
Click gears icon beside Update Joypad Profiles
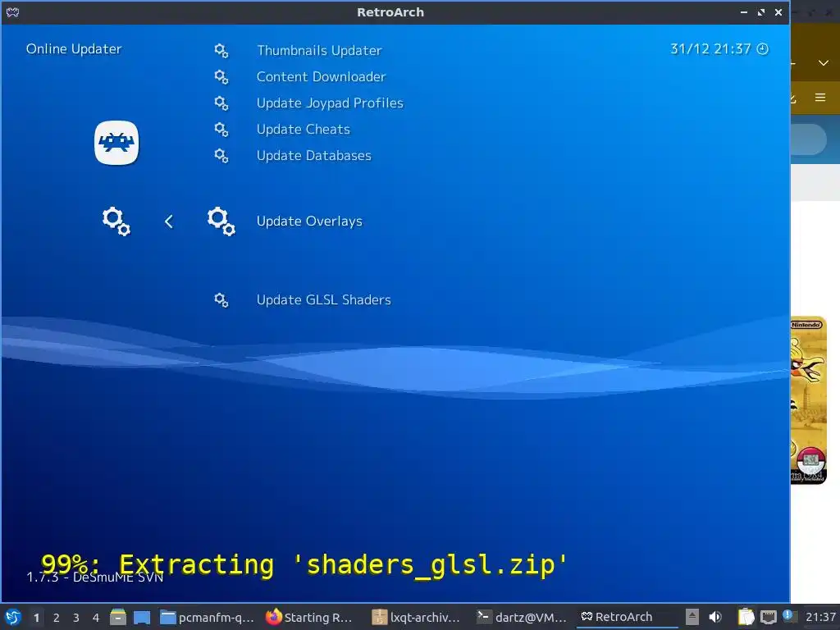[x=221, y=103]
